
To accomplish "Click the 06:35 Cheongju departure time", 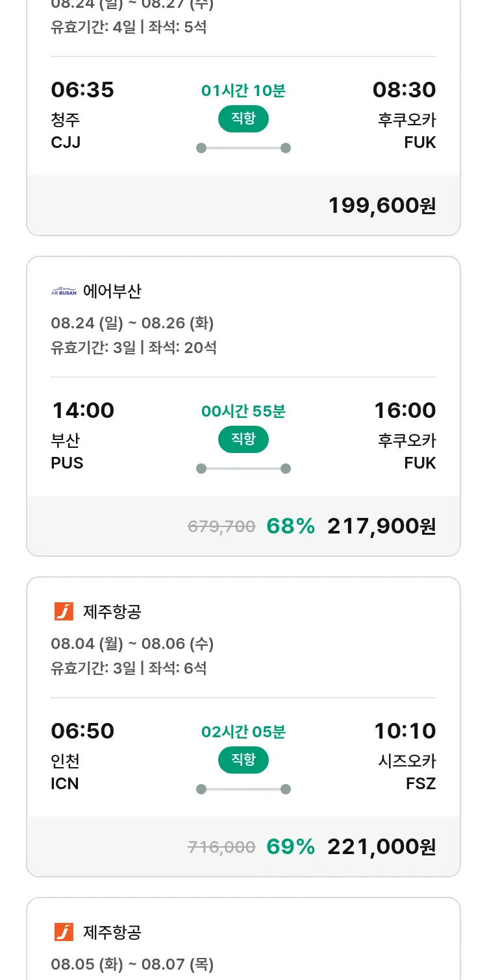I will point(82,90).
